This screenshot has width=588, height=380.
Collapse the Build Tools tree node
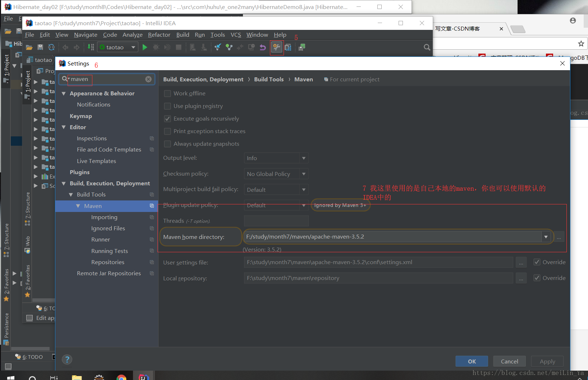coord(71,195)
